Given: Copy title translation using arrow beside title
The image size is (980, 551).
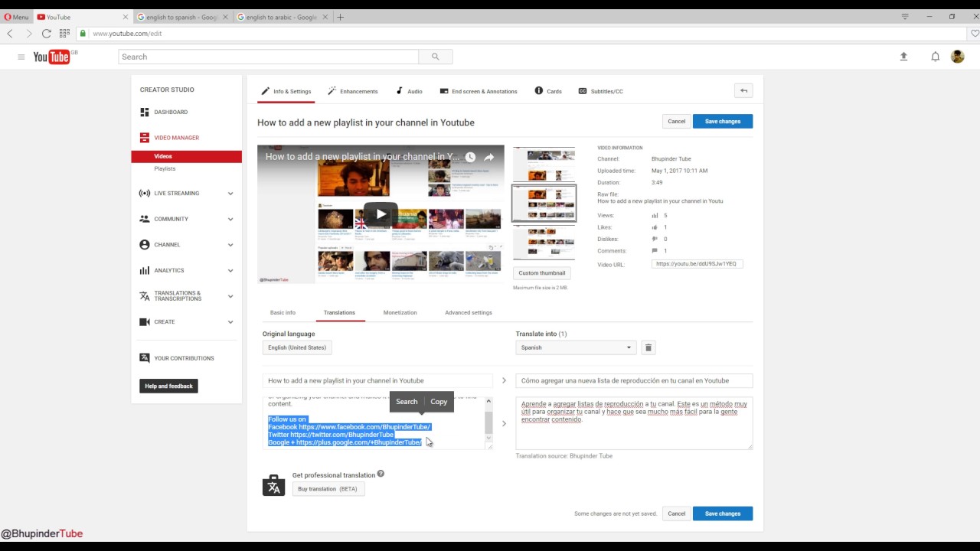Looking at the screenshot, I should pos(504,380).
